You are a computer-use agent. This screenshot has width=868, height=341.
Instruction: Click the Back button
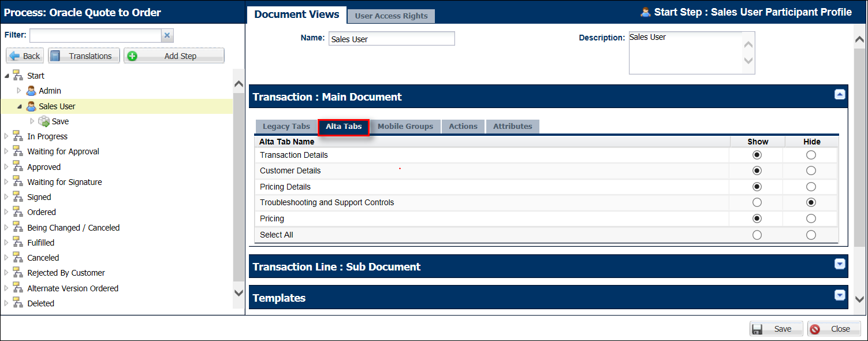tap(25, 56)
